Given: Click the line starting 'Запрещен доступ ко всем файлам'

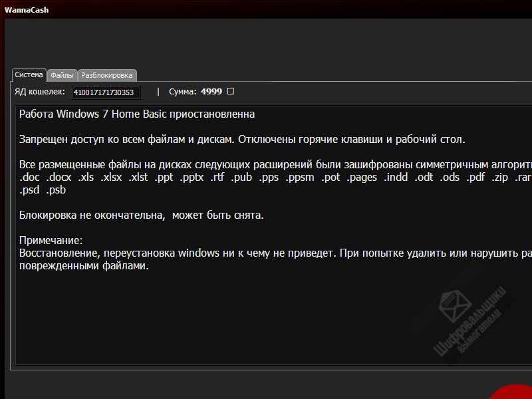Looking at the screenshot, I should (242, 140).
